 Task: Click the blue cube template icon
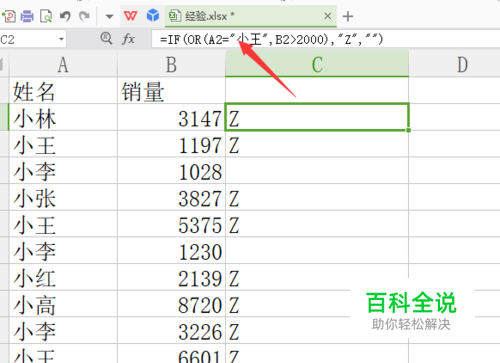coord(153,15)
